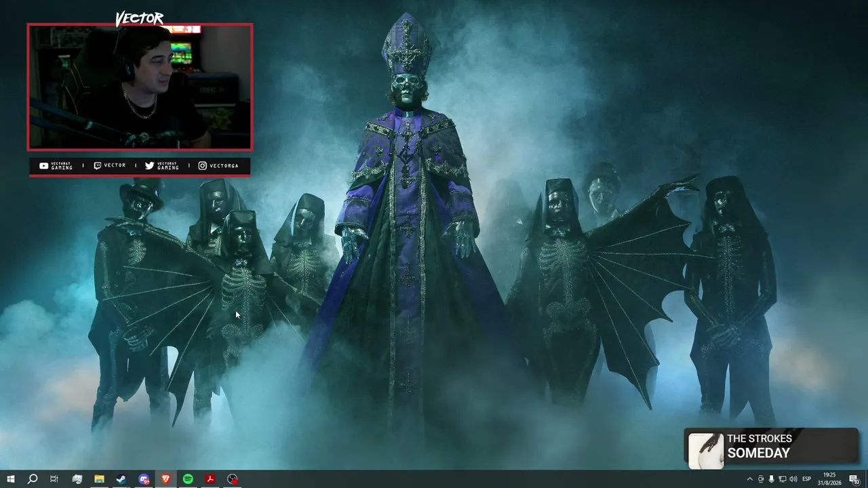Open Discord from the taskbar
The width and height of the screenshot is (868, 488).
[x=144, y=479]
